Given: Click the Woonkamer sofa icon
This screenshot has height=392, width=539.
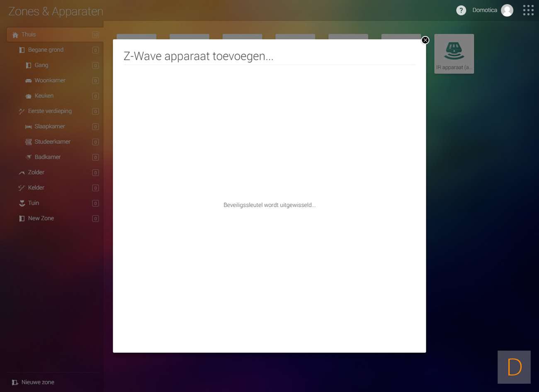Looking at the screenshot, I should tap(28, 80).
